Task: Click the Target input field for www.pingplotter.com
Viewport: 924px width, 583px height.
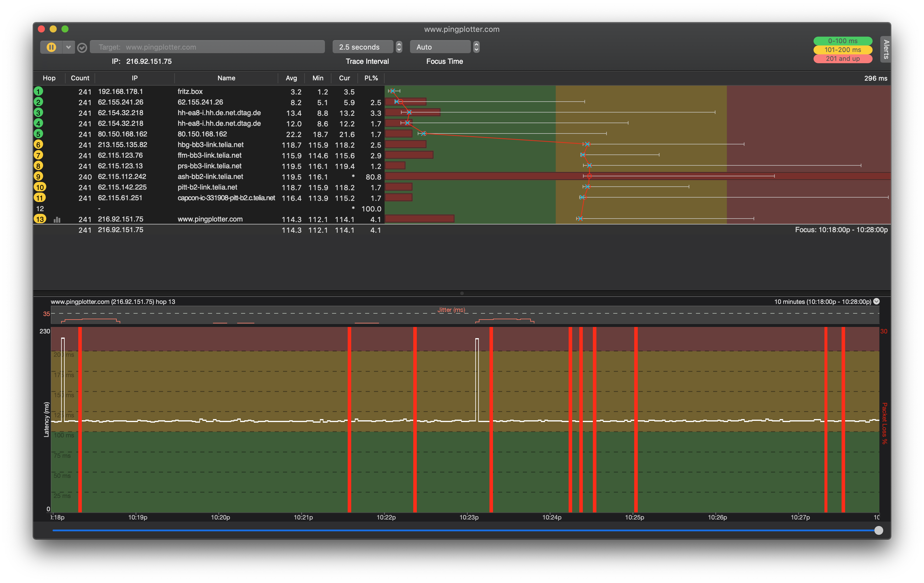Action: click(x=207, y=47)
